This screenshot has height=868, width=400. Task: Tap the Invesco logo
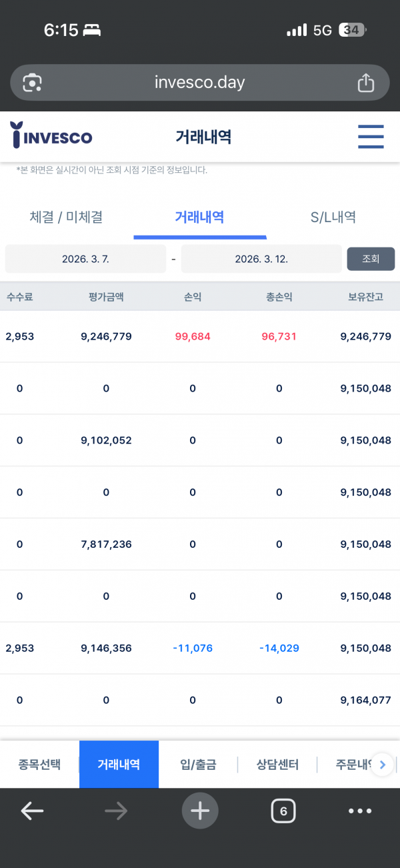52,135
